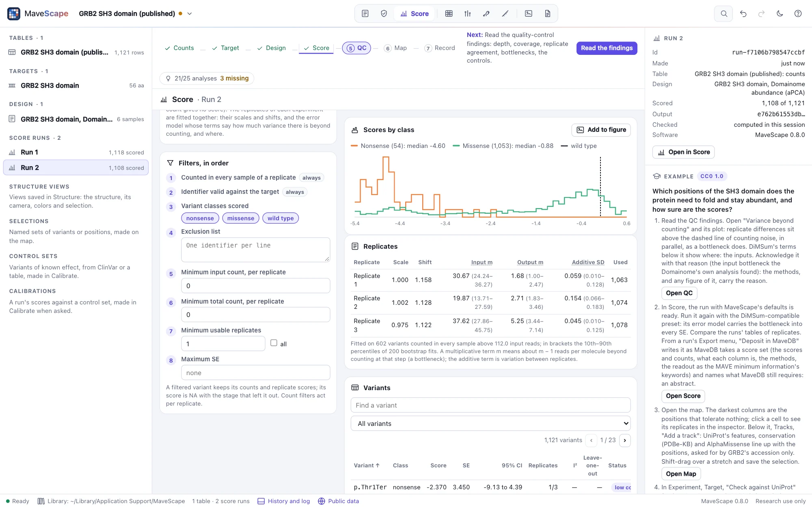Click the Maximum SE input field
The image size is (812, 508).
coord(255,373)
